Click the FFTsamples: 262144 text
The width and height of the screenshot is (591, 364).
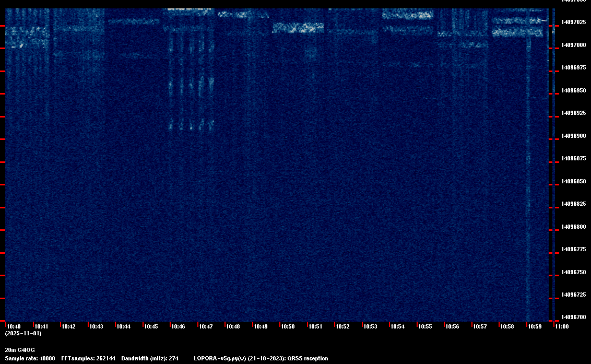(88, 358)
